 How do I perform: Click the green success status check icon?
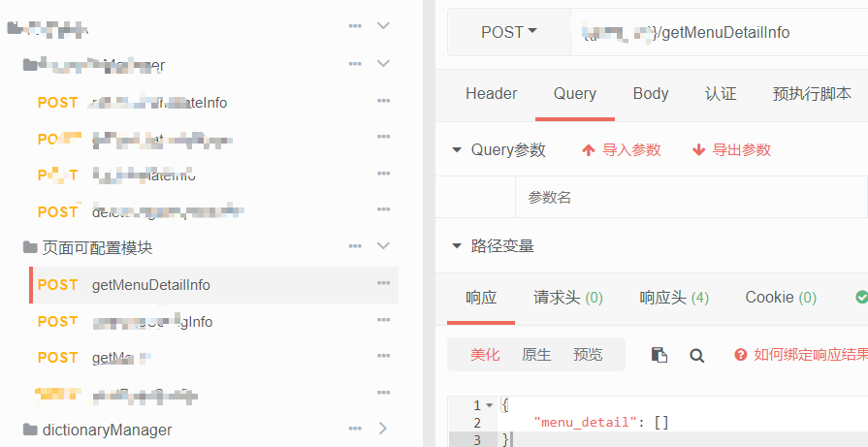point(861,298)
